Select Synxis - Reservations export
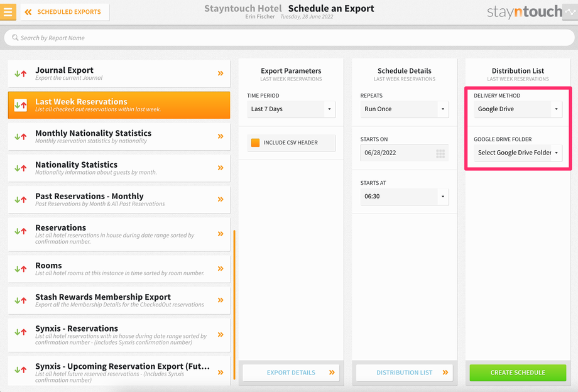 click(x=119, y=335)
